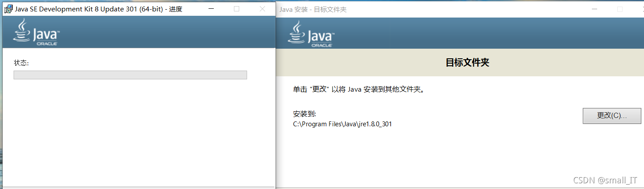Click the Java logo in the Java 安装 window
Viewport: 644px width, 189px height.
point(310,34)
